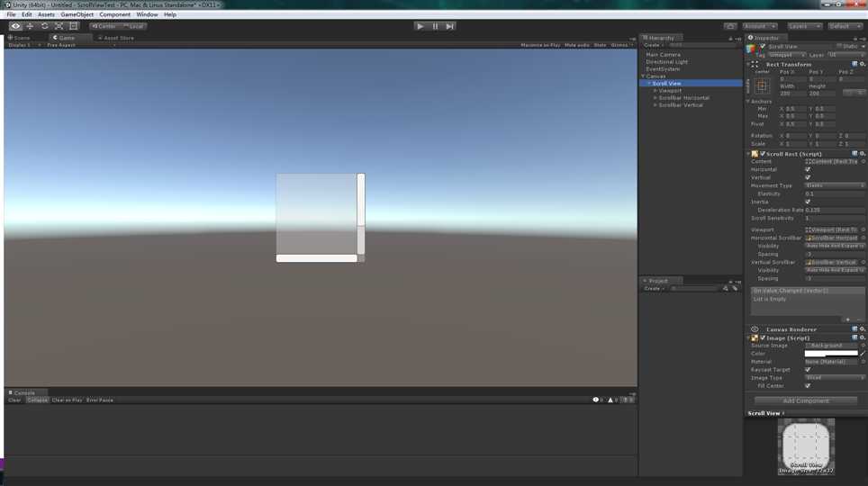Open Vertical Scrollbar Visibility dropdown

834,270
